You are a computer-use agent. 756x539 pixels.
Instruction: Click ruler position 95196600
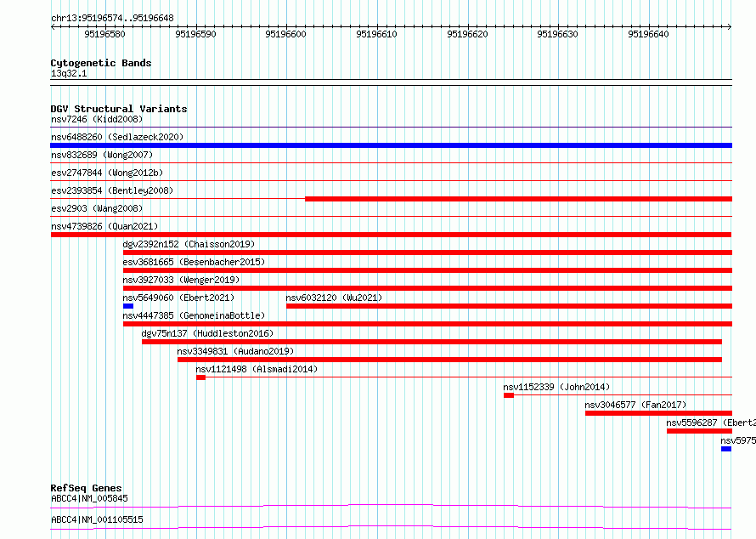tap(286, 34)
